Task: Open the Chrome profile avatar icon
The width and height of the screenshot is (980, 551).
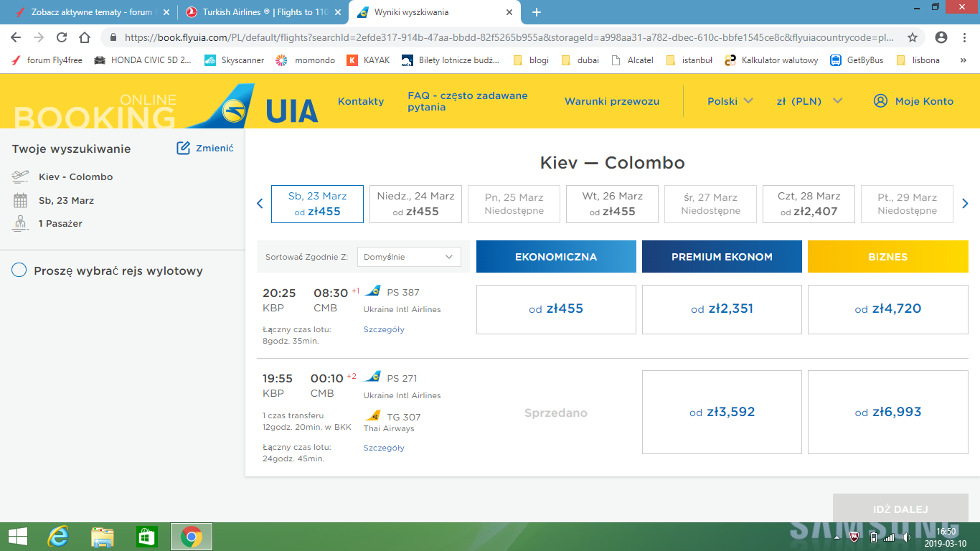Action: coord(941,37)
